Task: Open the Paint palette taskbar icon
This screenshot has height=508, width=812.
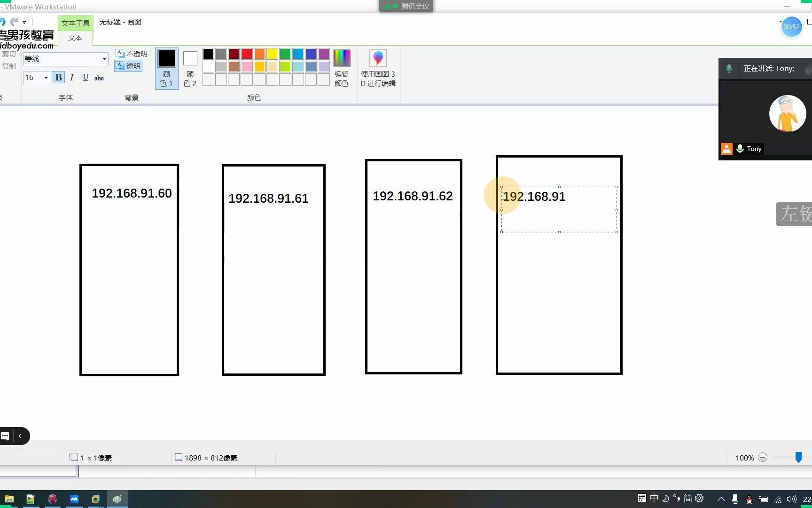Action: [x=117, y=499]
